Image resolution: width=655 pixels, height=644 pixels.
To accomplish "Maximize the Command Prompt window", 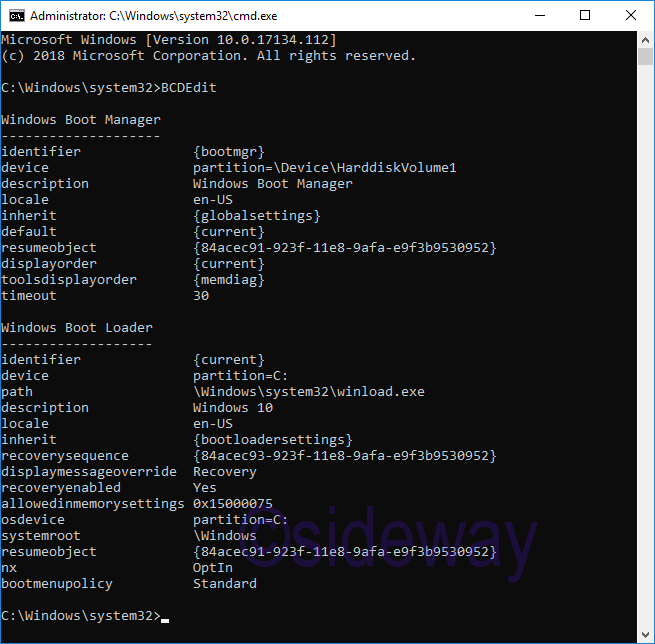I will point(585,16).
